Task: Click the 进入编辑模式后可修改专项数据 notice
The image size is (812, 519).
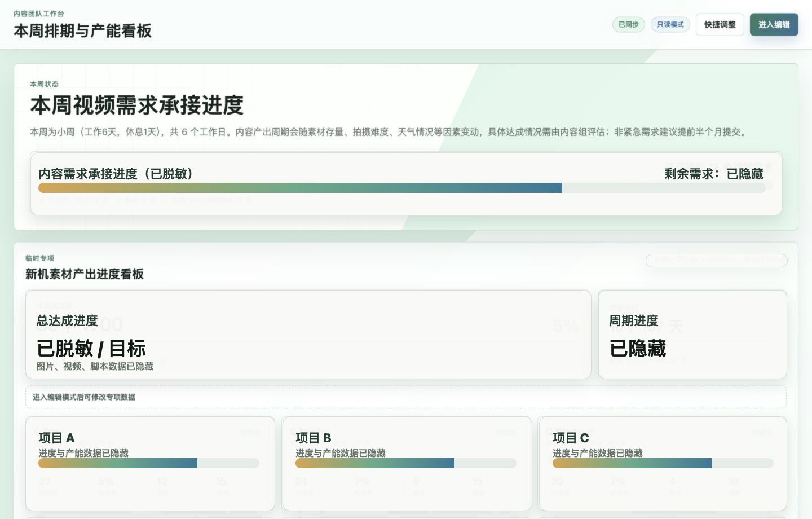Action: pyautogui.click(x=406, y=397)
